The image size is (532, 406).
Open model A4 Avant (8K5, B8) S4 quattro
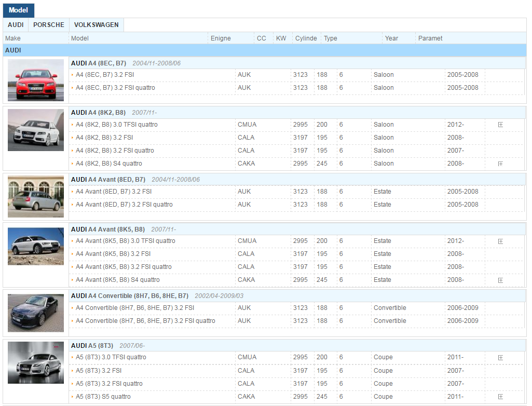click(x=118, y=280)
